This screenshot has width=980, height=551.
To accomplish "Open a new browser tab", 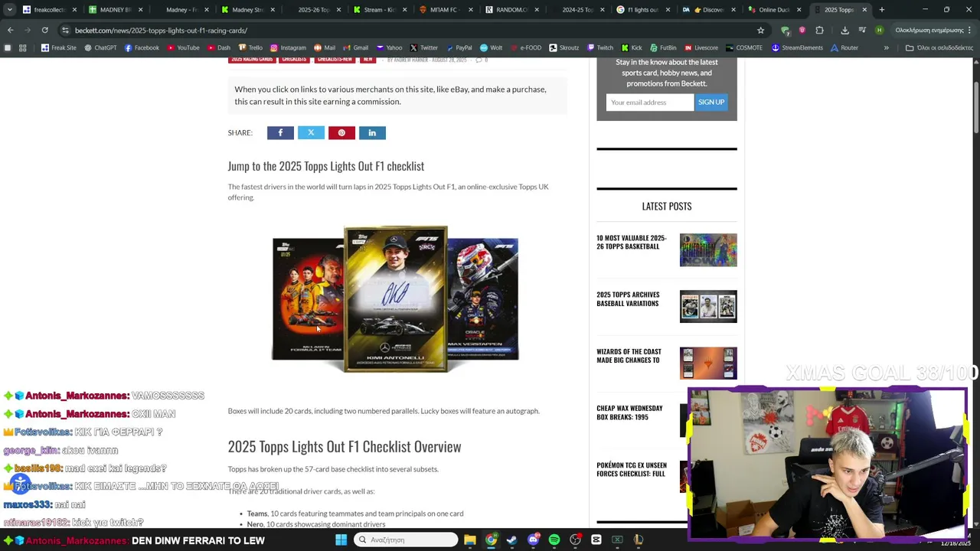I will 882,10.
